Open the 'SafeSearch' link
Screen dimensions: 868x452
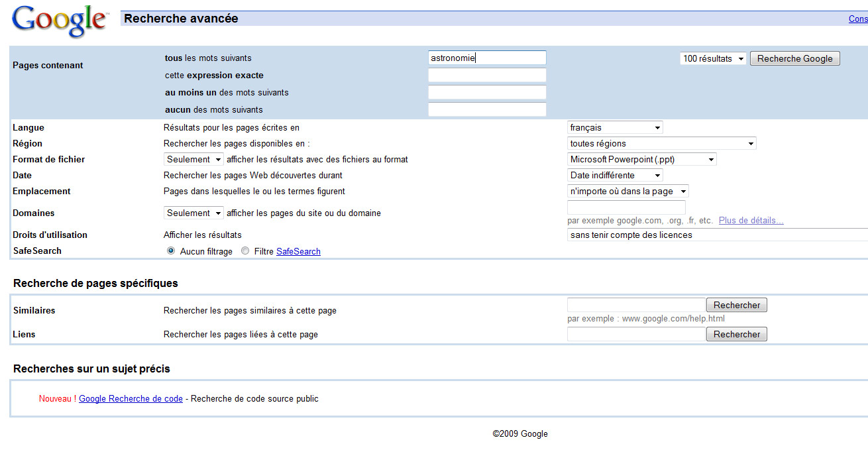tap(298, 252)
